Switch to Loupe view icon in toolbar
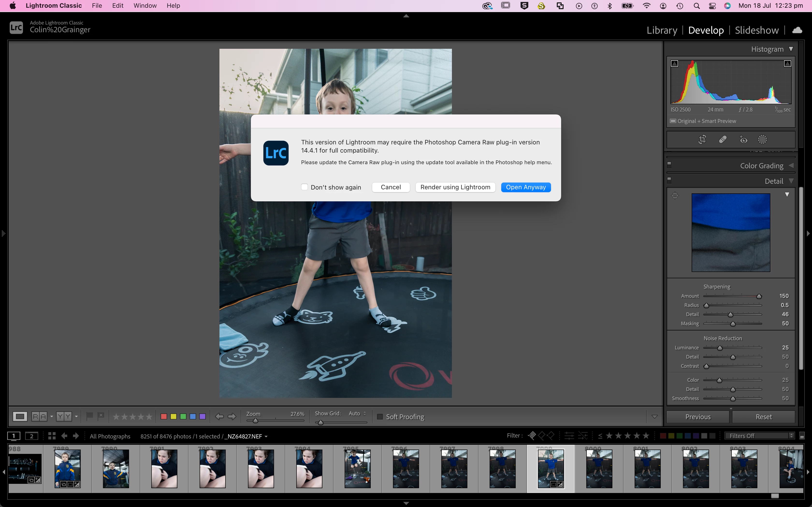Screen dimensions: 812x507 [x=20, y=416]
